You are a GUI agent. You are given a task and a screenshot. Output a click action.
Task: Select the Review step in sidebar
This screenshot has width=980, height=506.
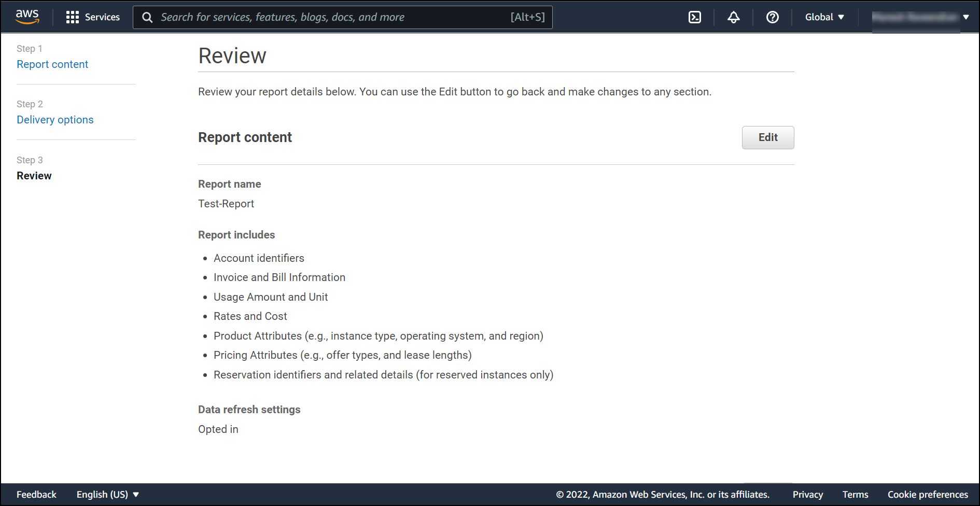point(34,176)
